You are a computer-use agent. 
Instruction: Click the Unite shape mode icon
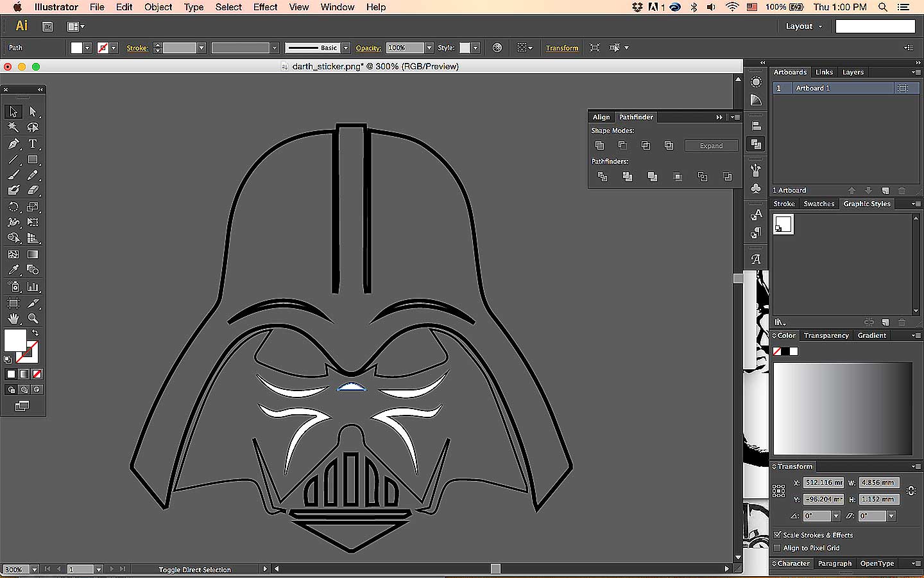click(599, 146)
